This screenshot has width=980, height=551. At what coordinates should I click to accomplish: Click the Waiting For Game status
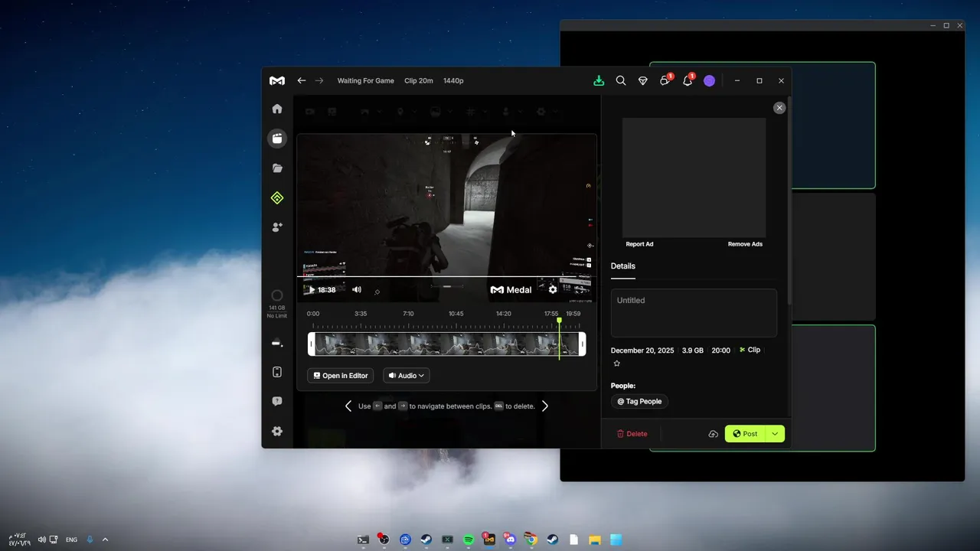point(366,80)
